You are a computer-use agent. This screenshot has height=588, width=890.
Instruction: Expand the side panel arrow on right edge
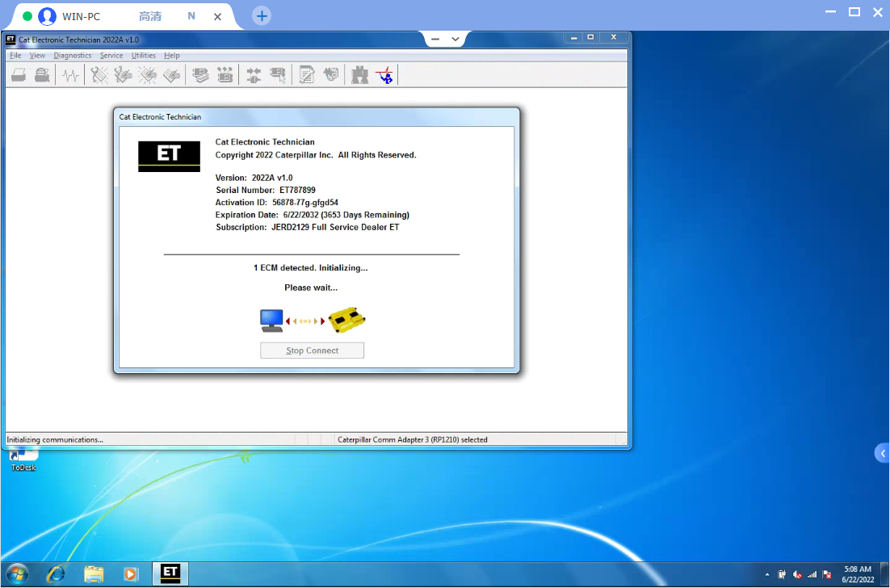(x=883, y=453)
